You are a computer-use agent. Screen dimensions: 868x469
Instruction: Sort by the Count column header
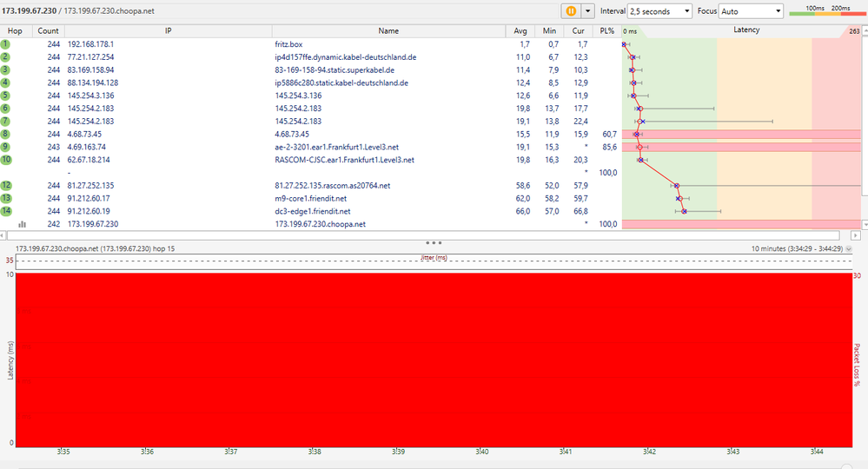(48, 31)
